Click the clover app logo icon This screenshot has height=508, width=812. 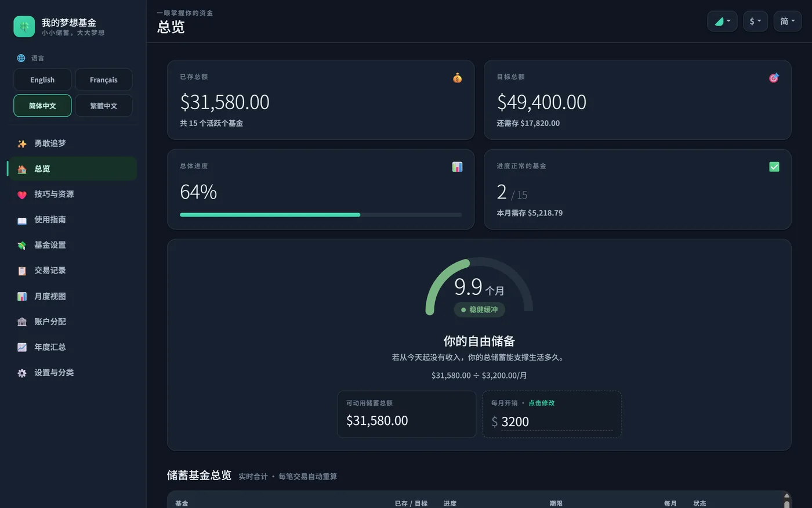coord(24,27)
